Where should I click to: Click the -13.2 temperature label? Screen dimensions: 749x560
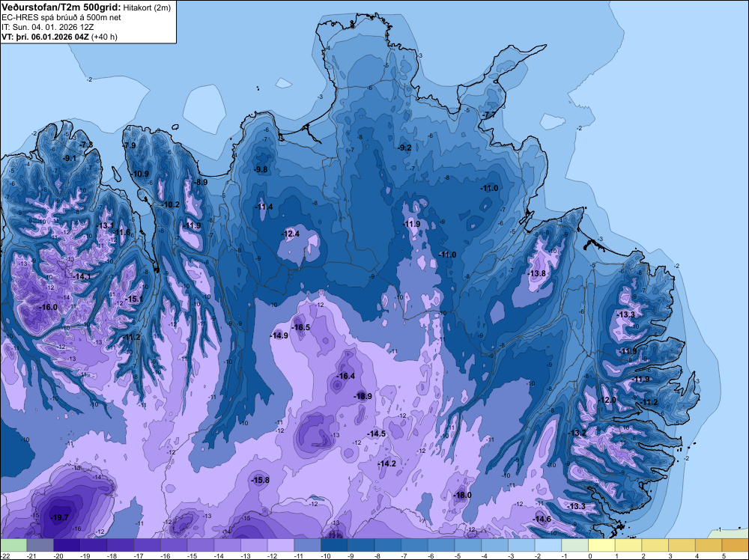pyautogui.click(x=577, y=433)
